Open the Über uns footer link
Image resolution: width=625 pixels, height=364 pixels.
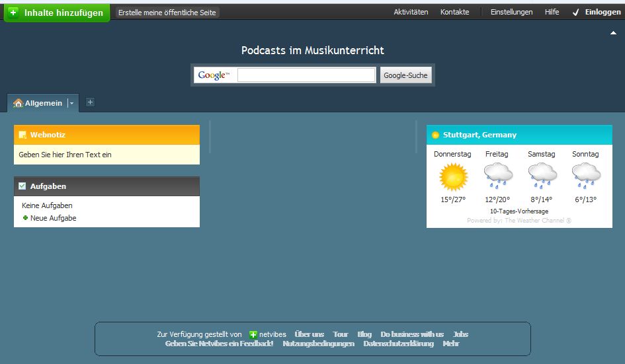pos(310,334)
